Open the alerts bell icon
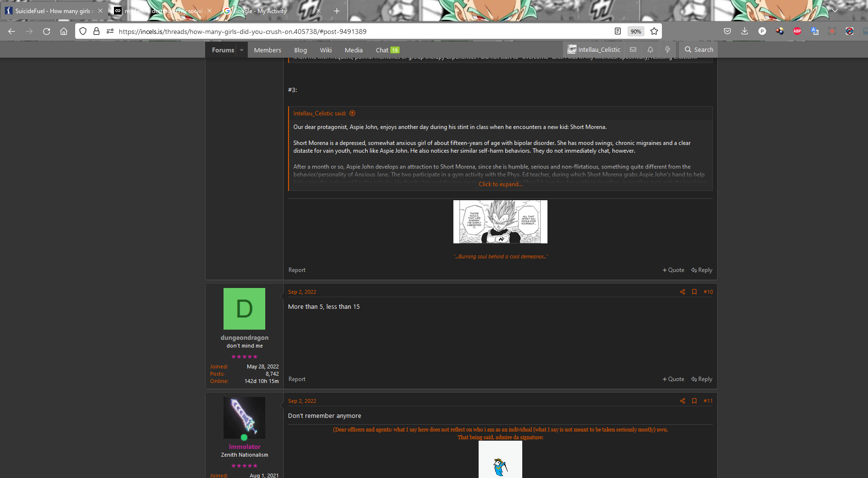 pos(650,49)
